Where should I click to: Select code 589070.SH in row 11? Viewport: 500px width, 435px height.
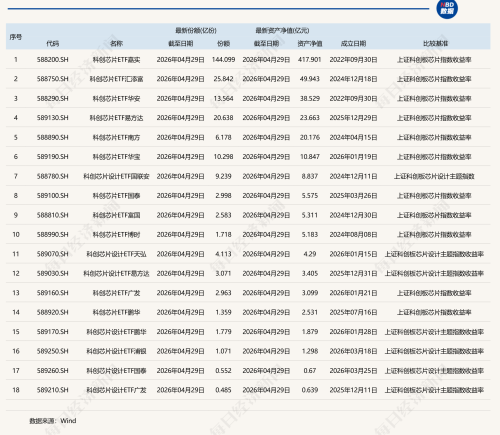[53, 254]
